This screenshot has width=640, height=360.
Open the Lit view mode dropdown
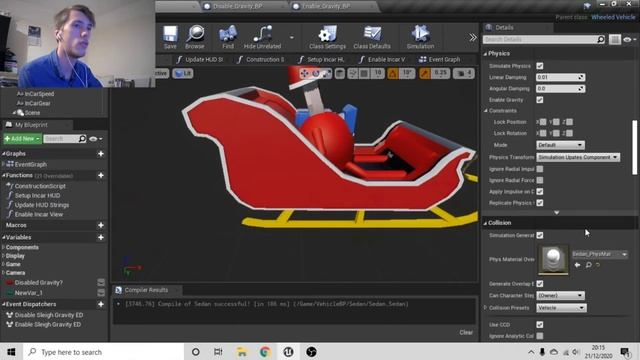coord(182,73)
